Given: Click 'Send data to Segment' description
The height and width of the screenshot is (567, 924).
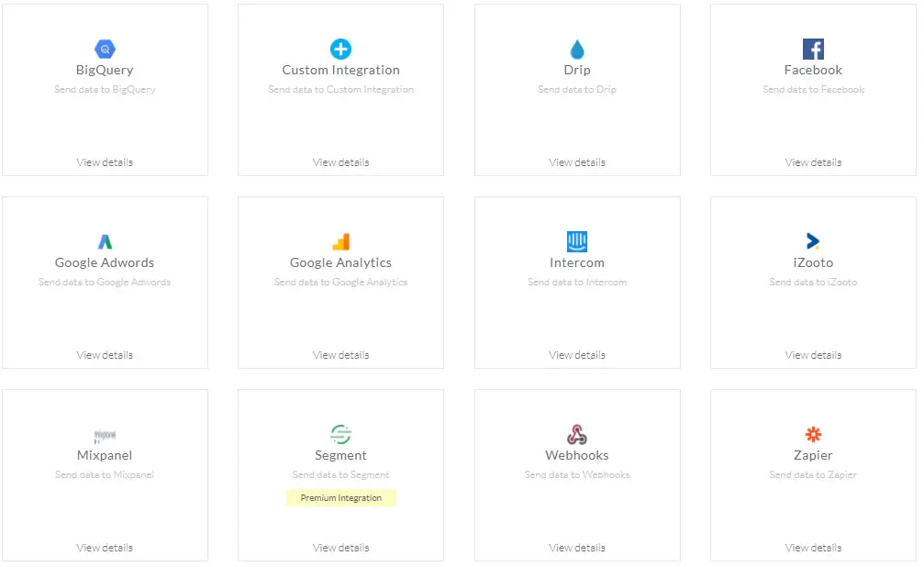Looking at the screenshot, I should click(340, 475).
